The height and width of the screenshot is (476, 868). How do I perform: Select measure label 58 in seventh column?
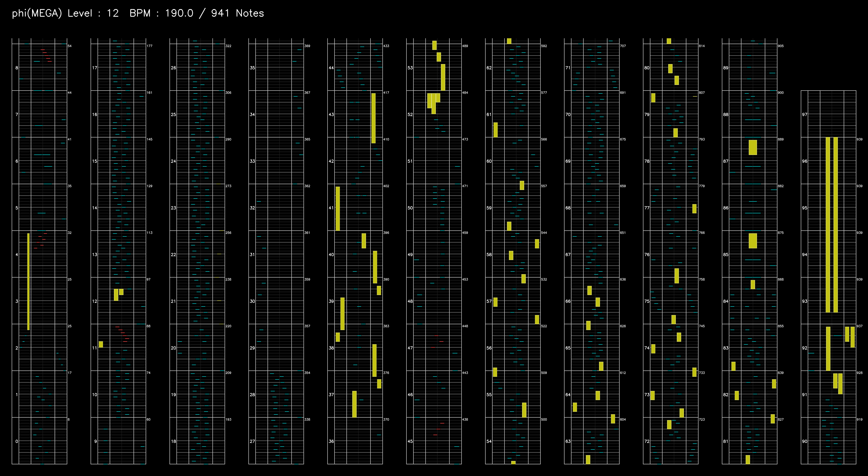(489, 255)
